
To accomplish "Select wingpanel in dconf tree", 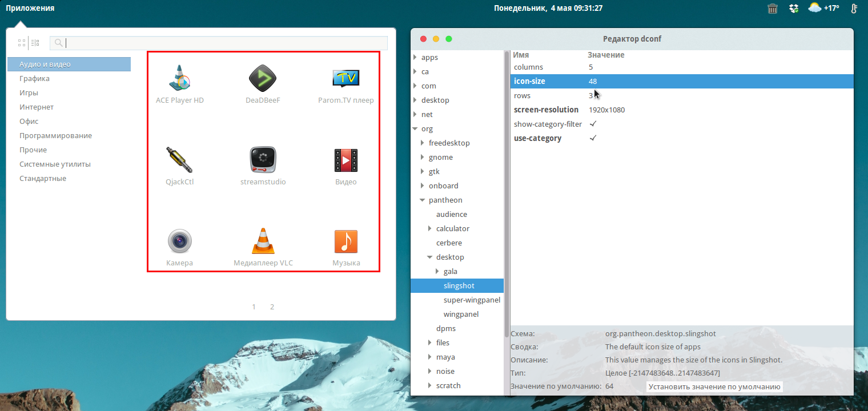I will click(x=461, y=314).
